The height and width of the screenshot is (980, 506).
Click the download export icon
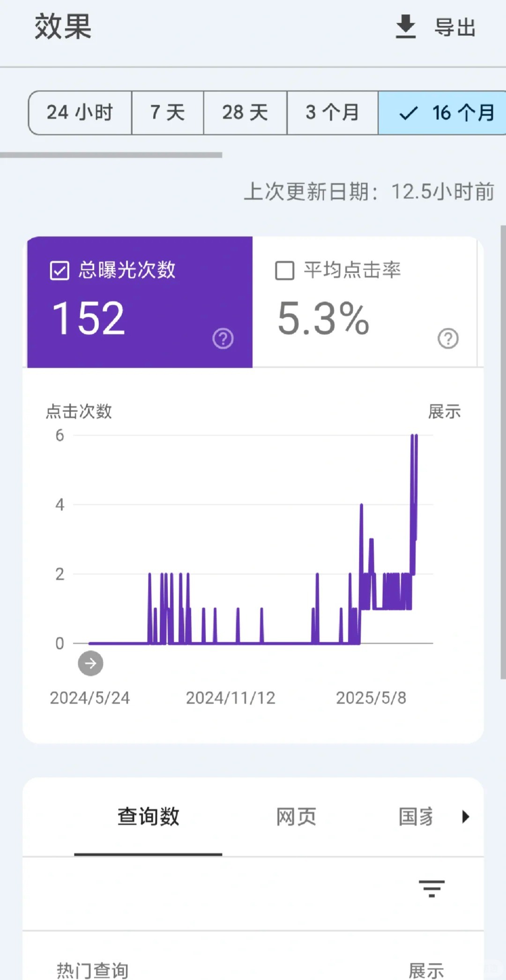pos(406,26)
